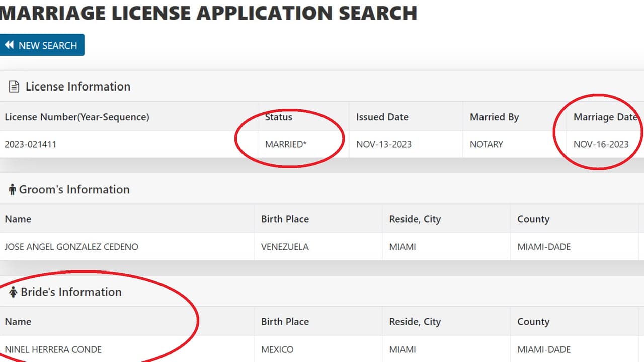Image resolution: width=644 pixels, height=362 pixels.
Task: Click the female figure icon beside Bride's Information
Action: 13,292
